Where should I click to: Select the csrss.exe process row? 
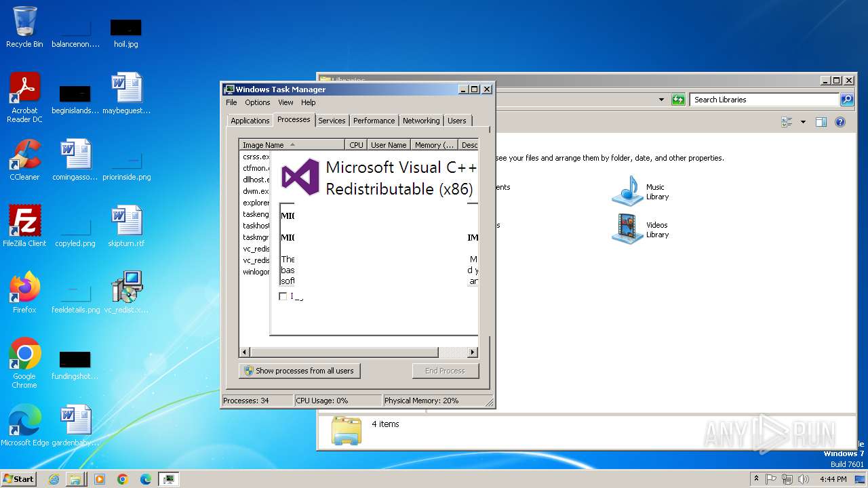coord(256,157)
